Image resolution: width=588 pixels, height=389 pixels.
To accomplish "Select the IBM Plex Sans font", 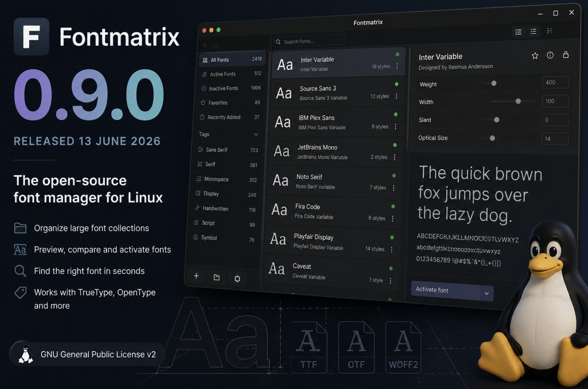I will tap(336, 123).
